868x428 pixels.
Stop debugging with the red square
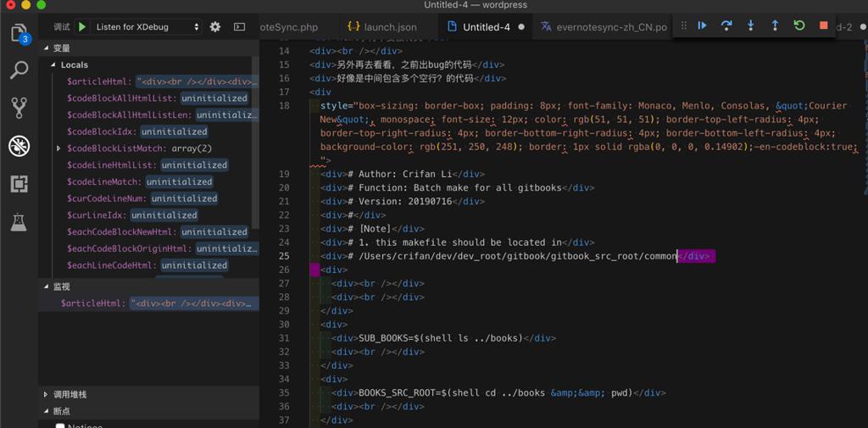coord(823,26)
